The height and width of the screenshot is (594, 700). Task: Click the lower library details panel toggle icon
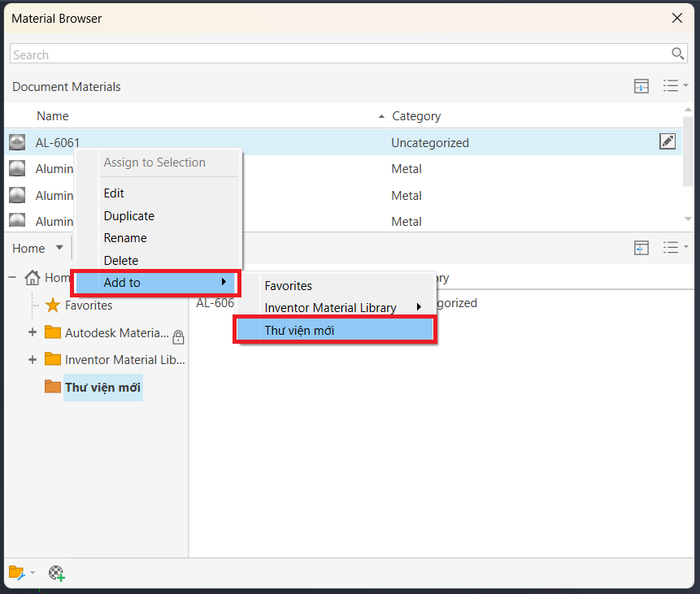click(x=641, y=248)
